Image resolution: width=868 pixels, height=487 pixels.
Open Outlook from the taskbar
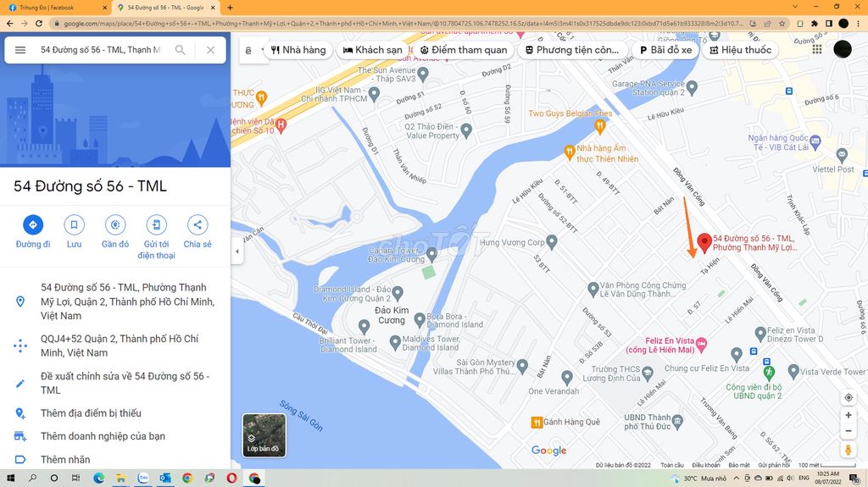[x=165, y=478]
